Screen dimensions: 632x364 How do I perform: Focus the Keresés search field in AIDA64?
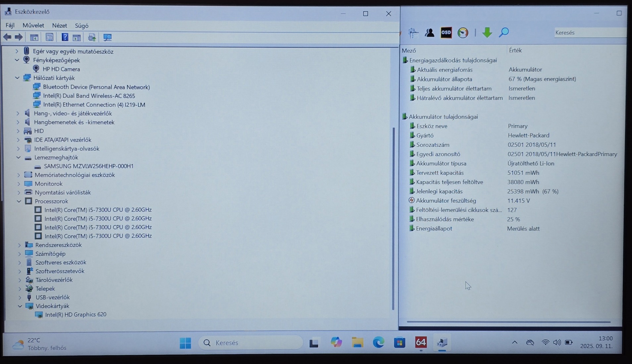click(590, 32)
